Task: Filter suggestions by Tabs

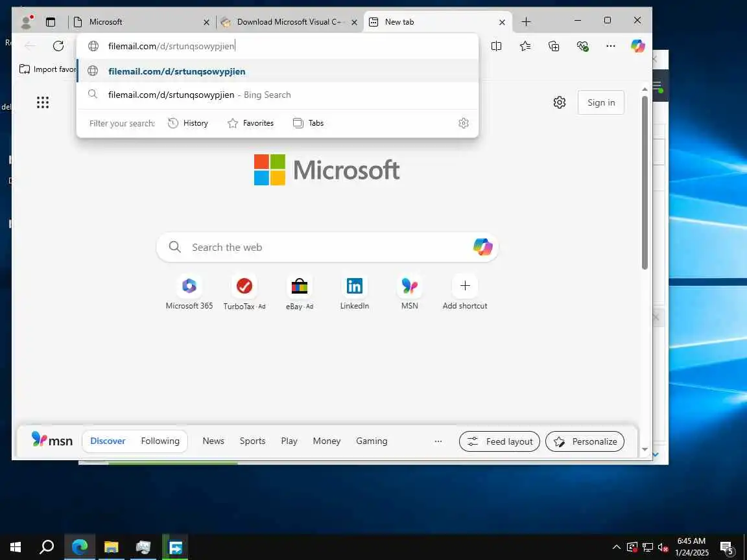Action: (308, 123)
